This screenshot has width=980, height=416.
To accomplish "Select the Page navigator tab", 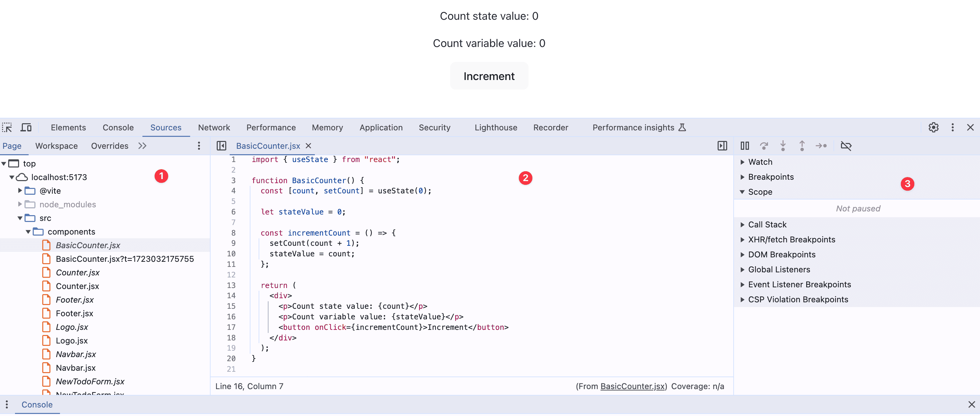I will tap(12, 146).
